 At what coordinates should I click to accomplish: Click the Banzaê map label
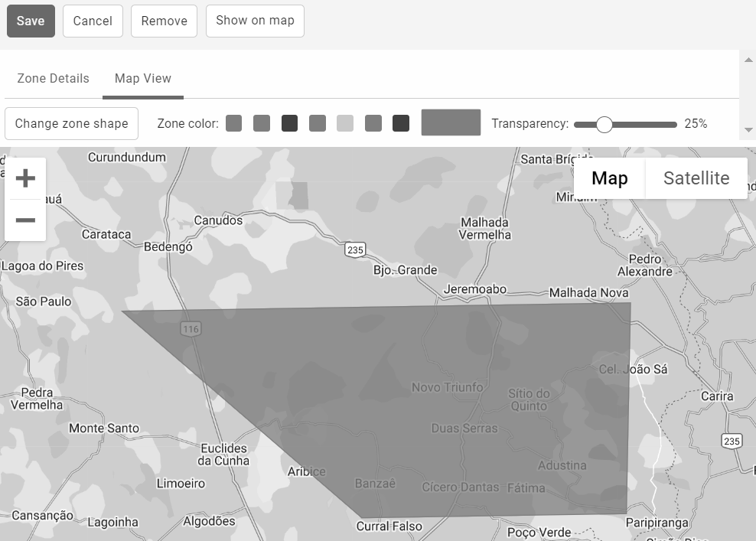pyautogui.click(x=375, y=483)
